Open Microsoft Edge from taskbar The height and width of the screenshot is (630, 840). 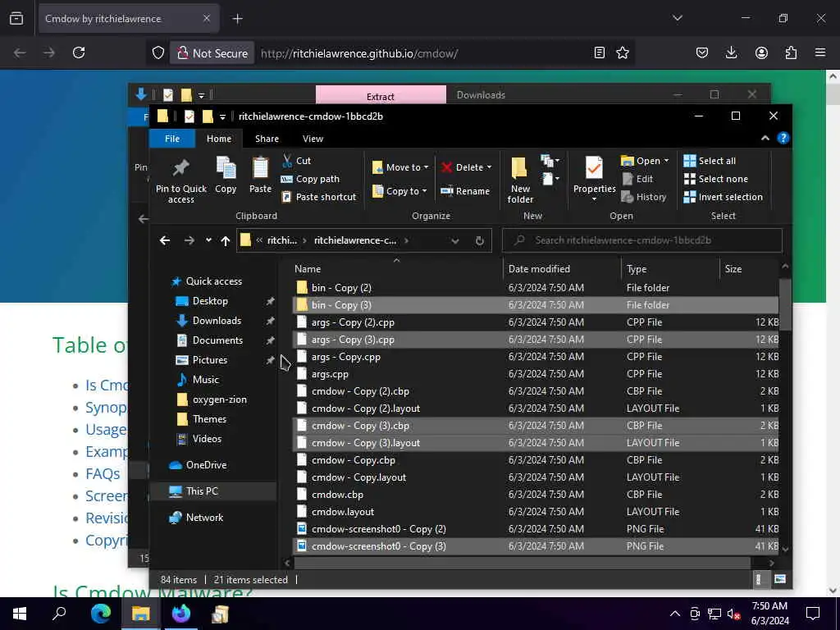pos(100,613)
